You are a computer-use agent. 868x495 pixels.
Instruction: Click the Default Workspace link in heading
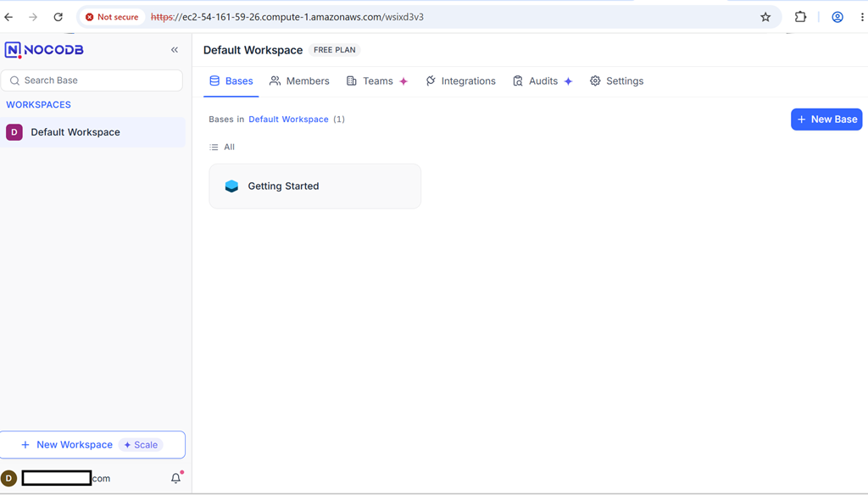288,120
